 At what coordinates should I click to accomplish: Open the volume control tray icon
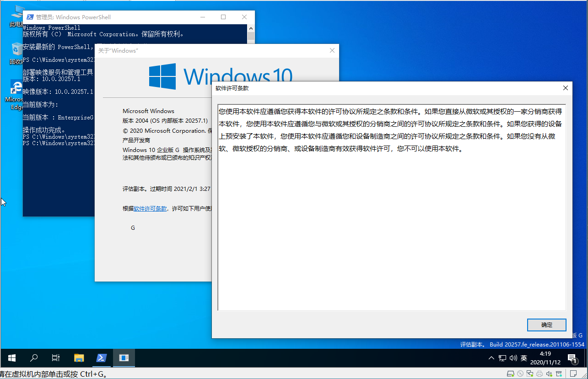513,358
